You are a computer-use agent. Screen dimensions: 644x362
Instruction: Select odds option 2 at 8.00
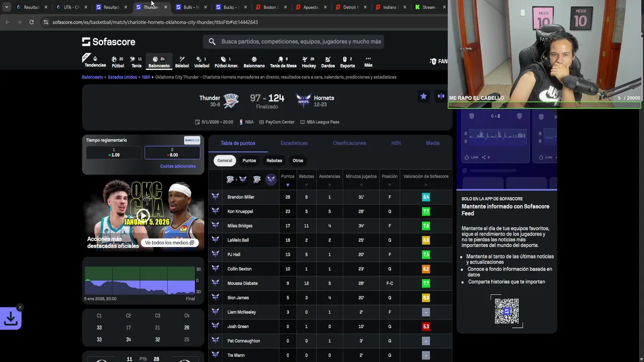click(x=172, y=152)
